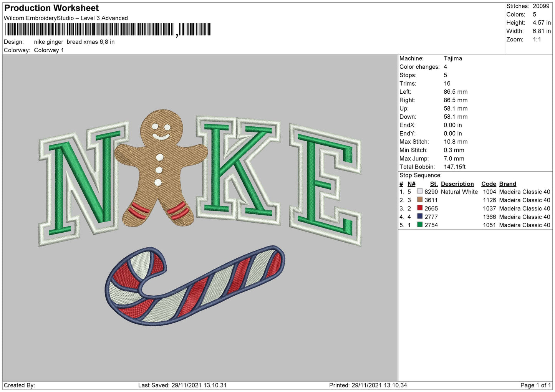Click thread code 1051

(x=489, y=225)
